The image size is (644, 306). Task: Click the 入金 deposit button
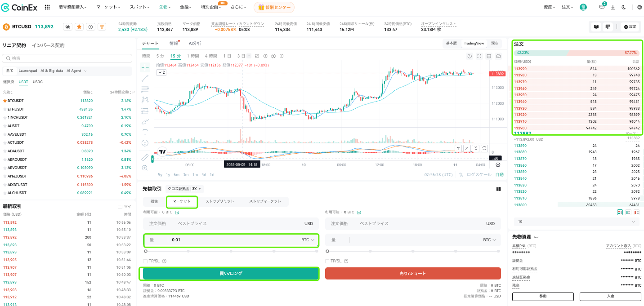[610, 297]
